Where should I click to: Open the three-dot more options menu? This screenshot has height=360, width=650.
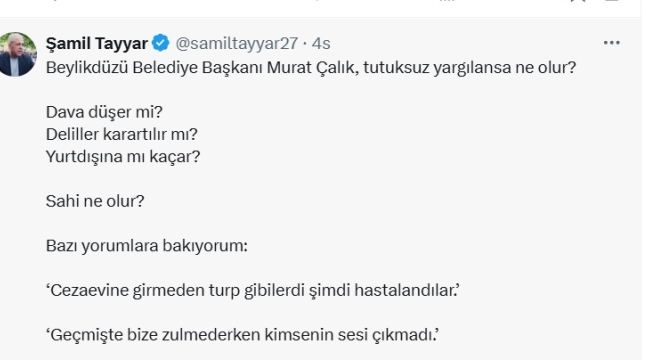[x=611, y=43]
